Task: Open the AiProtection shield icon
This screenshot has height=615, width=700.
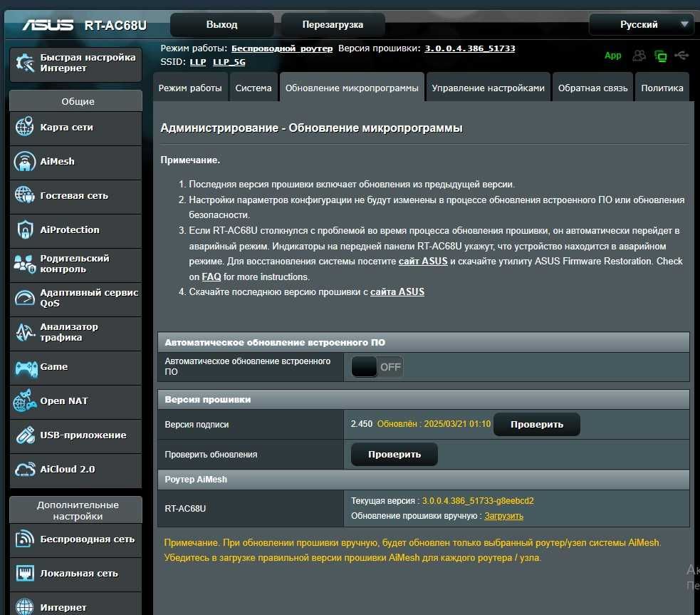Action: click(x=25, y=229)
